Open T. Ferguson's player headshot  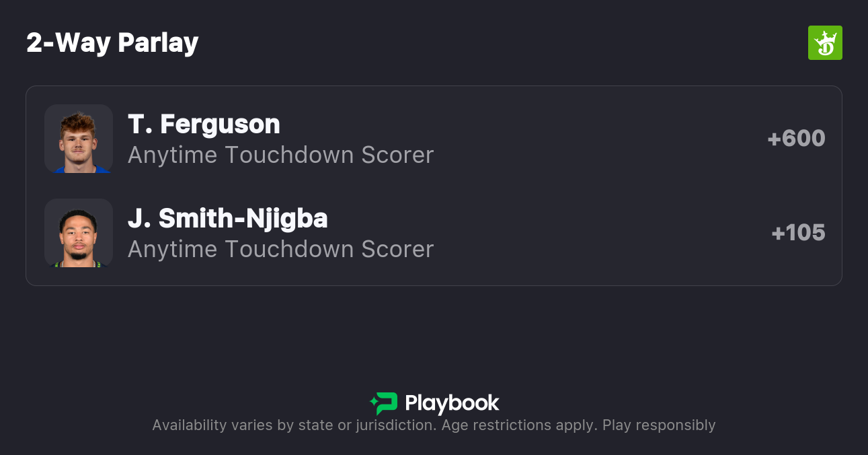79,139
